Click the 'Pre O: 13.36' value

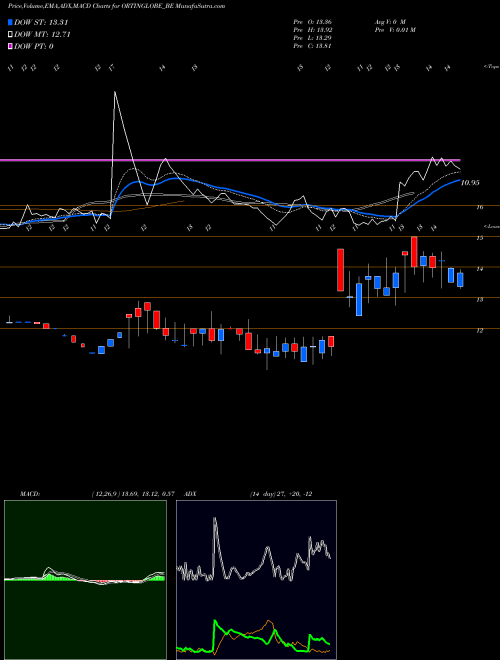313,21
